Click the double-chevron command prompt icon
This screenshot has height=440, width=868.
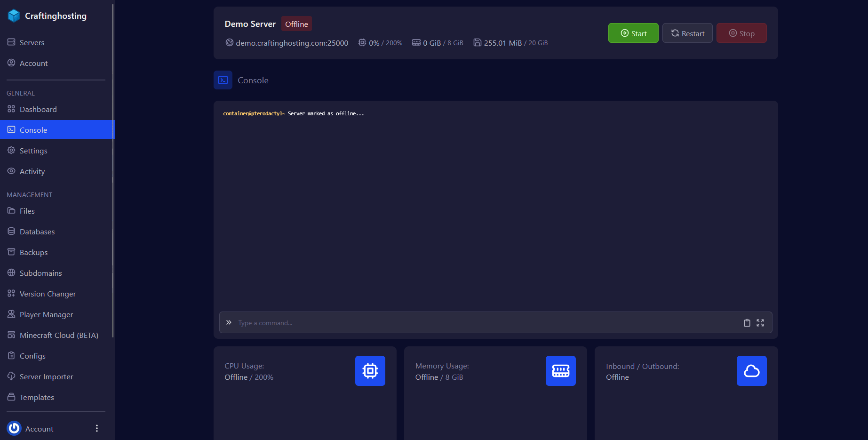click(229, 322)
